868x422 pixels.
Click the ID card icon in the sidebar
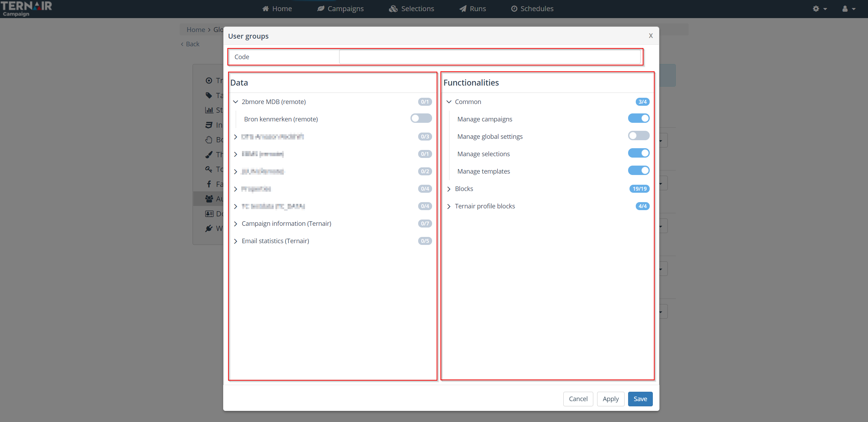209,214
